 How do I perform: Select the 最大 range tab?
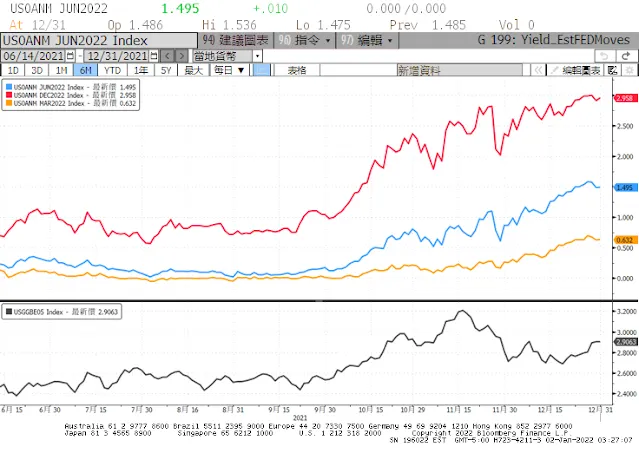194,70
